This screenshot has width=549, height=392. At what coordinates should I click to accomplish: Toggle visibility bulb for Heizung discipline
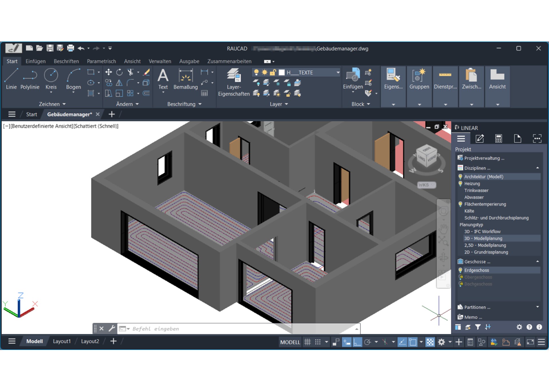click(460, 184)
